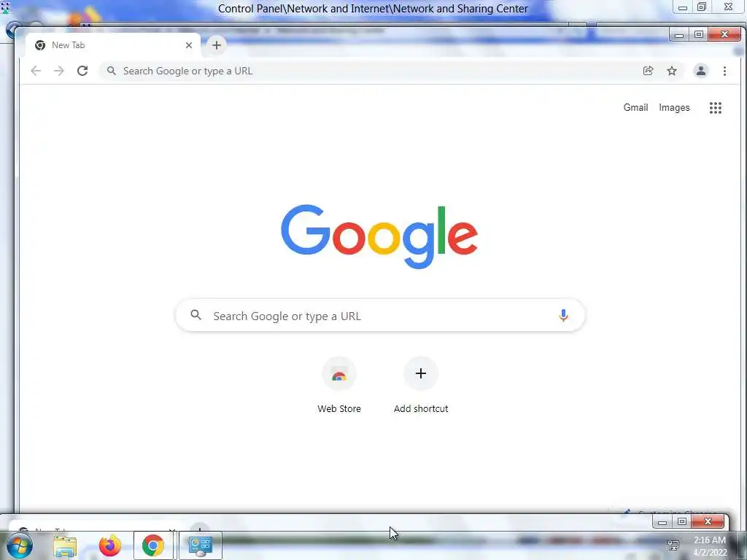Open the Images link
The width and height of the screenshot is (747, 560).
tap(674, 108)
